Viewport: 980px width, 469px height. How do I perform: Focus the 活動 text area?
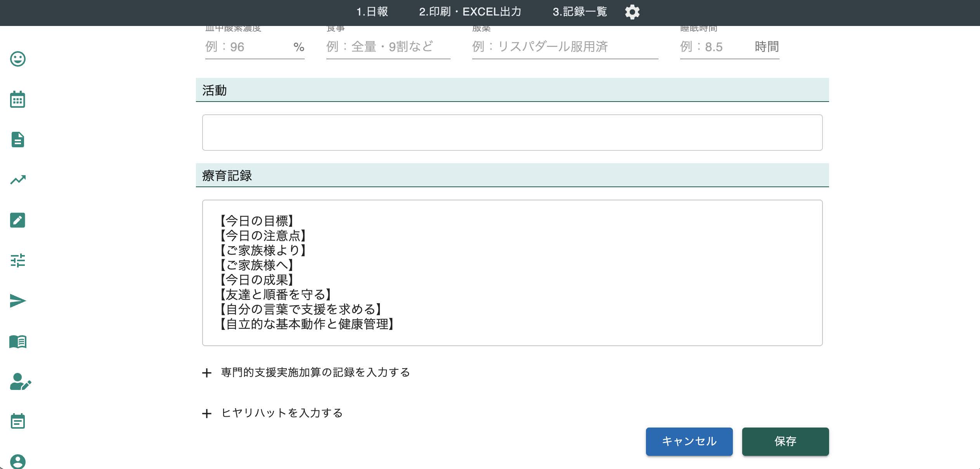point(512,133)
